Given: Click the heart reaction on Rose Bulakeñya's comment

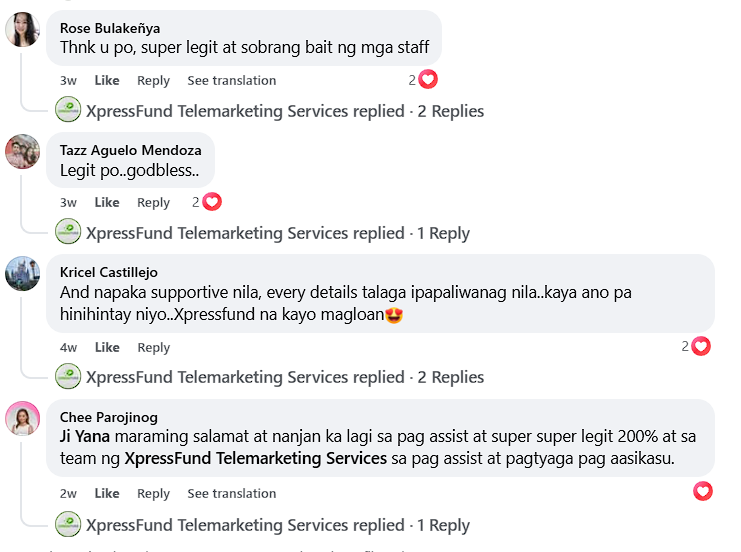Looking at the screenshot, I should [428, 80].
